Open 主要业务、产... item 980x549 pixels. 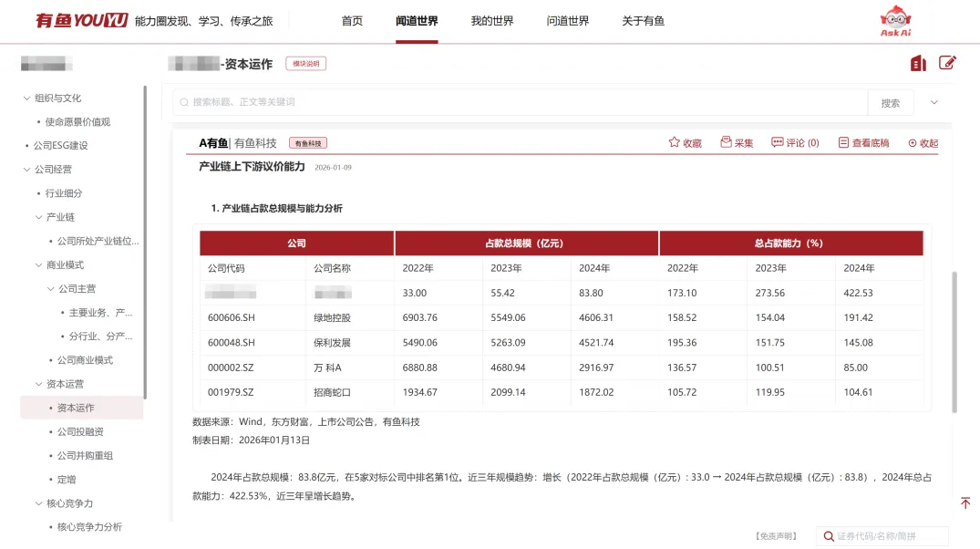tap(100, 313)
